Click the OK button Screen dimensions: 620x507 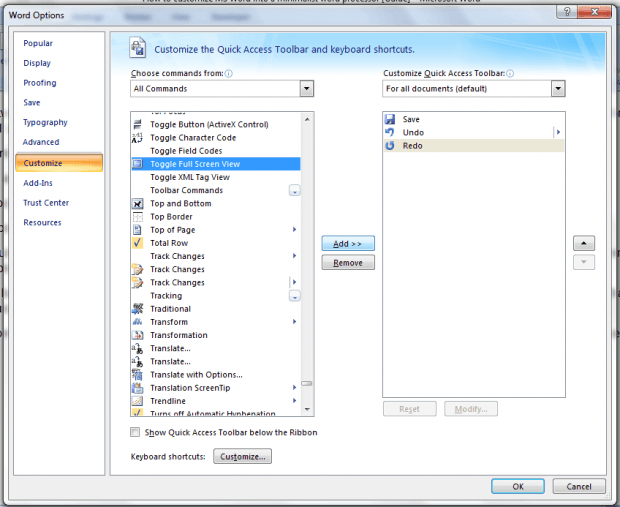[518, 486]
